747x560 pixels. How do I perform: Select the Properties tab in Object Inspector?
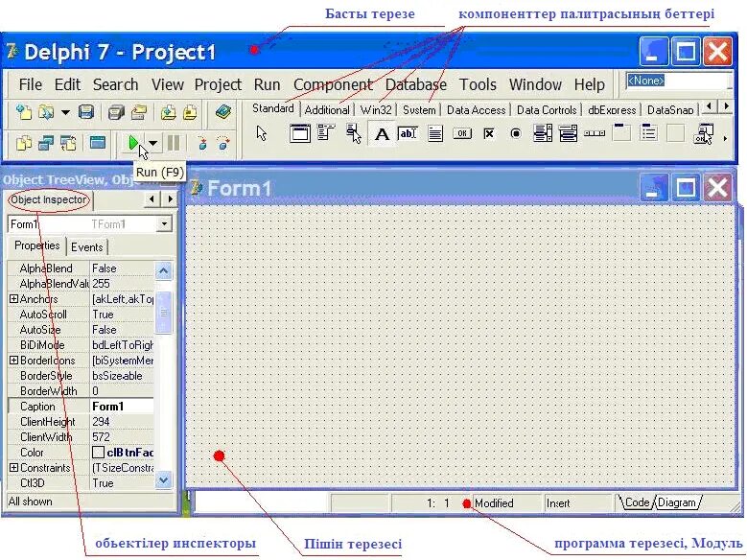(36, 245)
